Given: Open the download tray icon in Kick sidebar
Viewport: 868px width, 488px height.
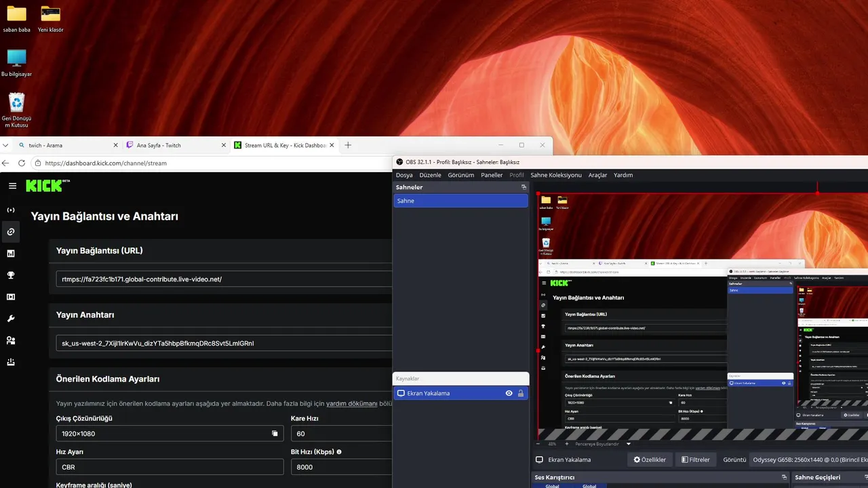Looking at the screenshot, I should point(11,362).
